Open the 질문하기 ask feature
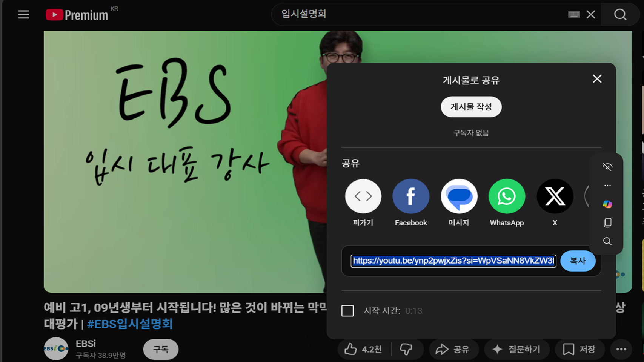Viewport: 644px width, 362px height. coord(516,350)
